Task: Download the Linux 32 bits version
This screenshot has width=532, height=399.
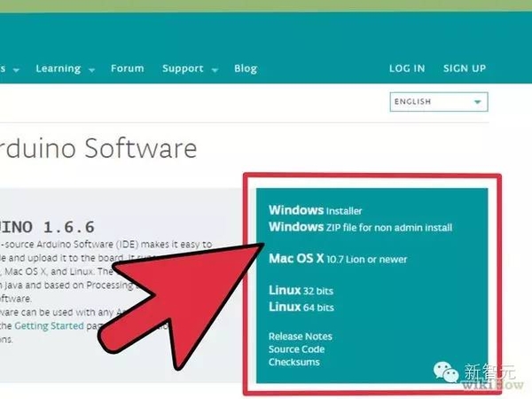Action: pos(301,291)
